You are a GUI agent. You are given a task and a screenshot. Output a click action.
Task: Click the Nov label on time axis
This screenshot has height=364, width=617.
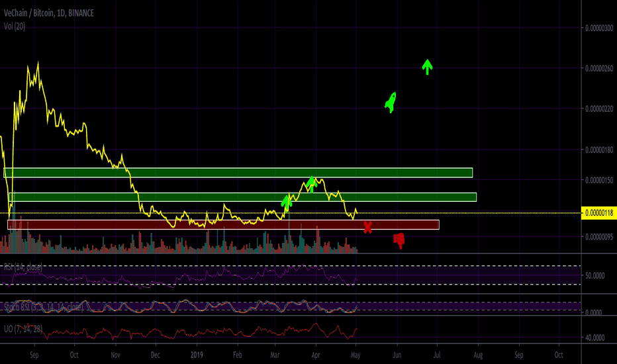tap(115, 355)
